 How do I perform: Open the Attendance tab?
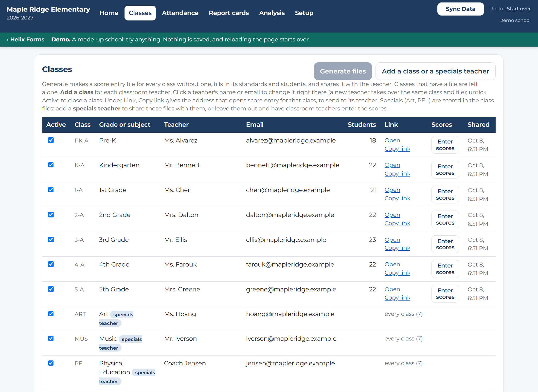point(180,13)
